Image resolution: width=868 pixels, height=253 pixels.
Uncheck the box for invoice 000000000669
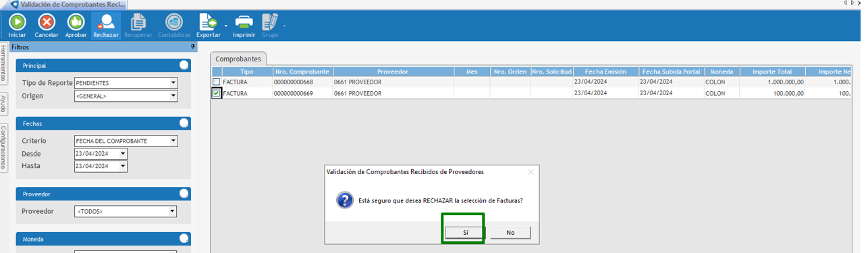pyautogui.click(x=216, y=94)
